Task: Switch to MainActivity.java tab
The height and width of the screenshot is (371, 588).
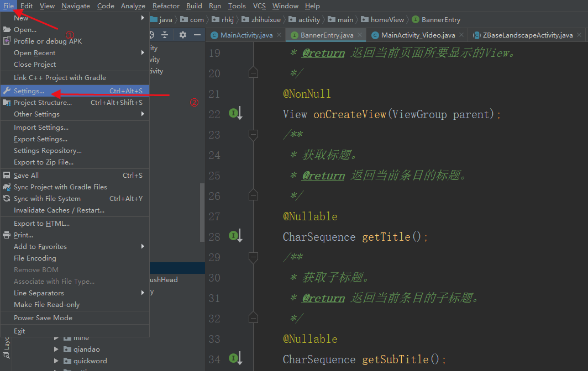Action: pos(246,35)
